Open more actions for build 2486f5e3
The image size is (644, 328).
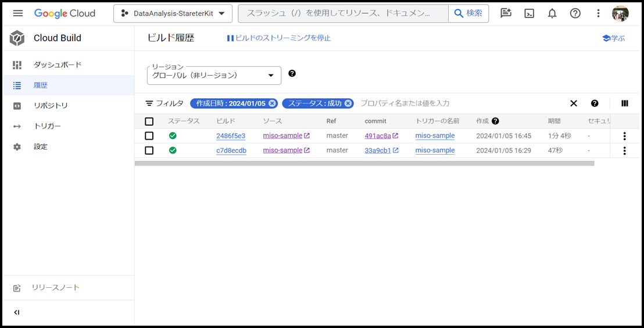tap(624, 136)
